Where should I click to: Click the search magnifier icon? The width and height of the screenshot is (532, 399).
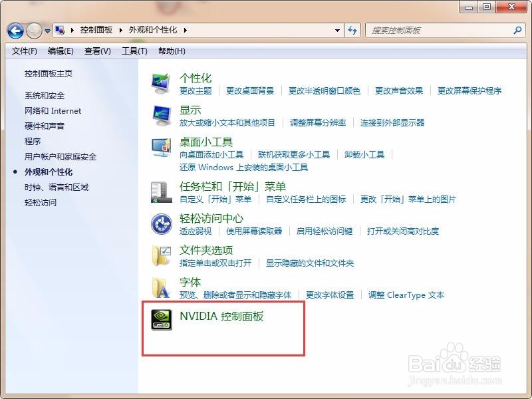[x=517, y=30]
